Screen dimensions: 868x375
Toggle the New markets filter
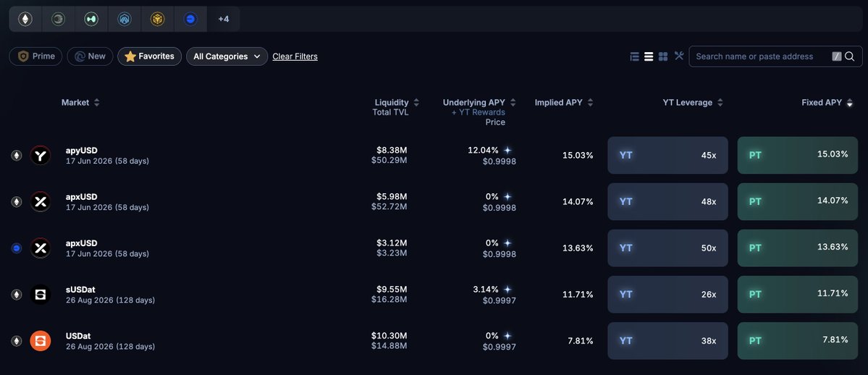(90, 56)
